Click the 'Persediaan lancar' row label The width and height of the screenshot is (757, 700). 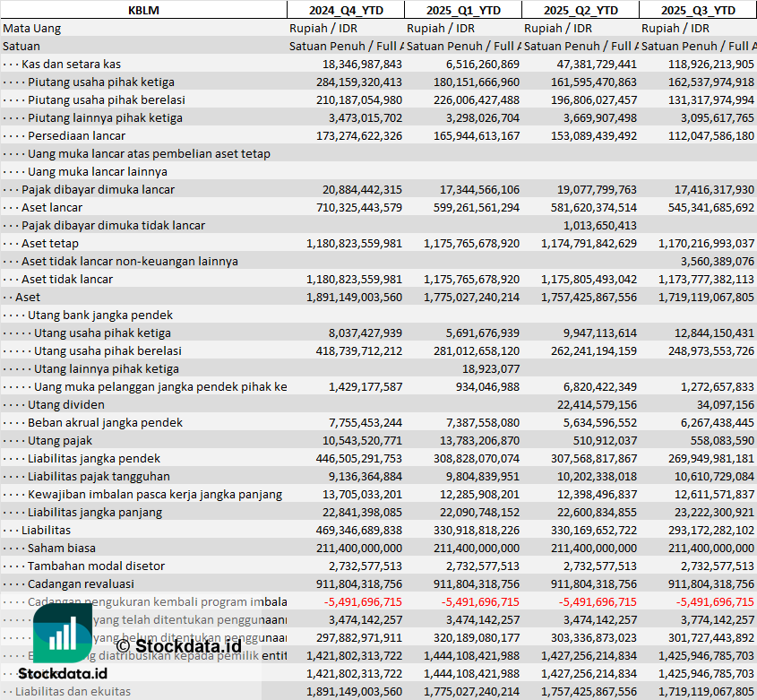tap(76, 135)
